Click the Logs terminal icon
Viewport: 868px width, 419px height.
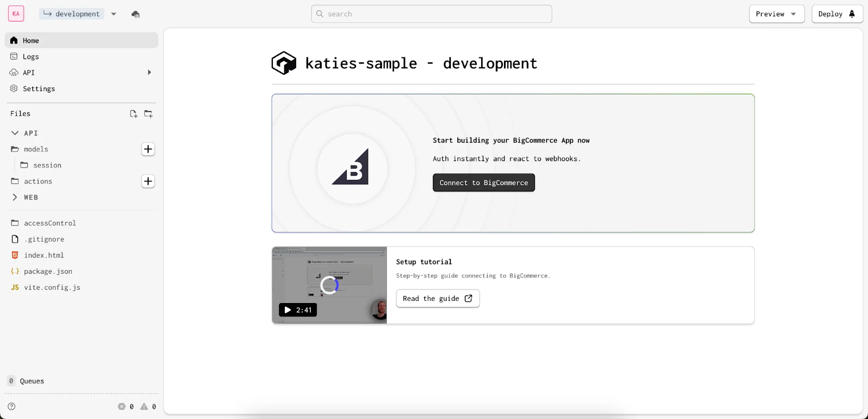[14, 56]
